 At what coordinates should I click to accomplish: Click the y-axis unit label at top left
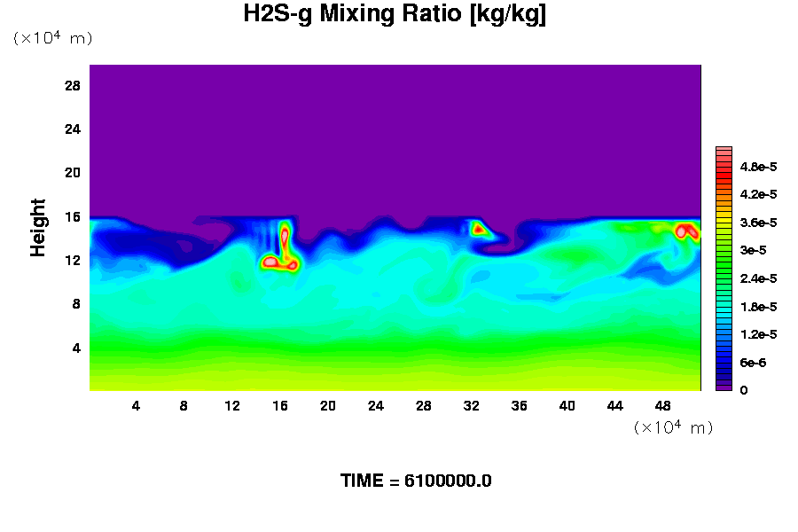coord(52,38)
